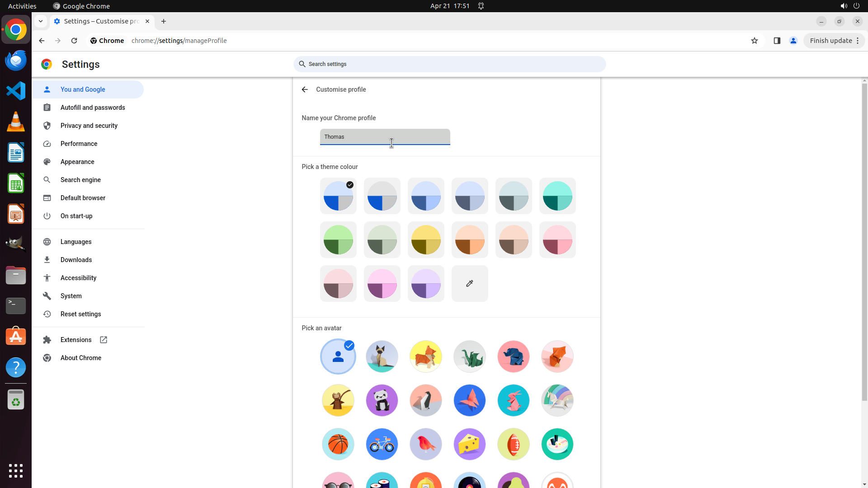Open the Chrome side panel icon
The width and height of the screenshot is (868, 488).
(777, 41)
